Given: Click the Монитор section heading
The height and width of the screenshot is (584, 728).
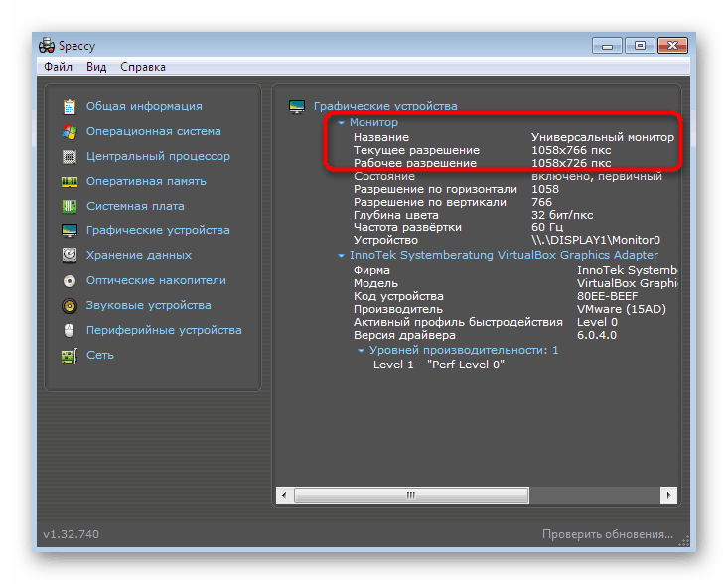Looking at the screenshot, I should click(x=373, y=122).
